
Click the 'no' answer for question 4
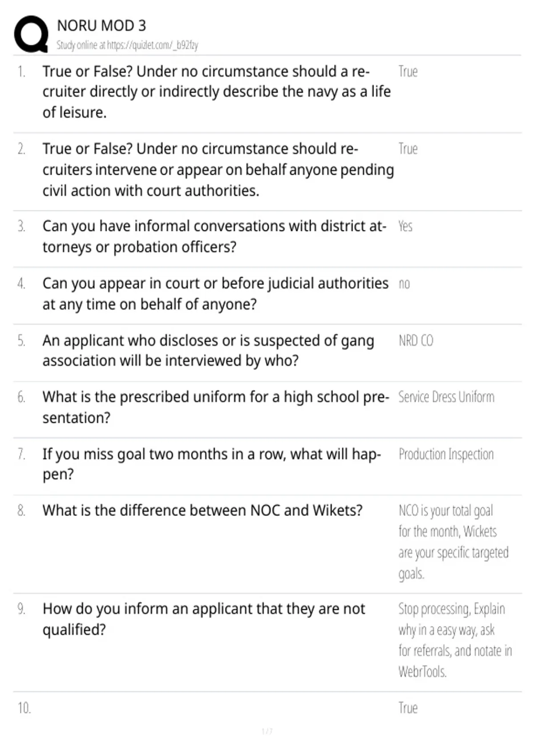point(404,284)
